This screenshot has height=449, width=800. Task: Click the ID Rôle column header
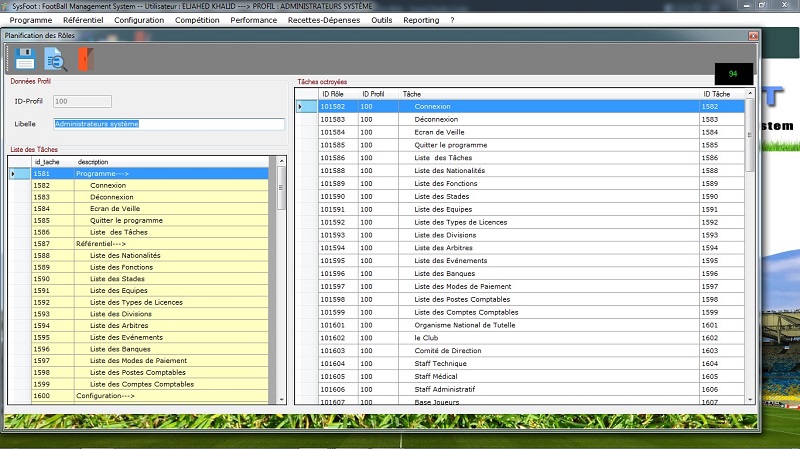(338, 94)
